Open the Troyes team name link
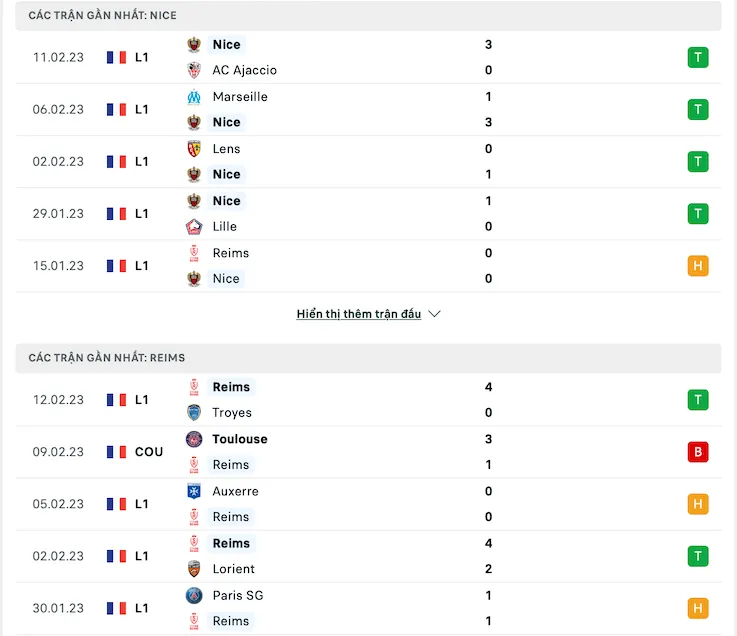The height and width of the screenshot is (636, 737). [x=232, y=413]
